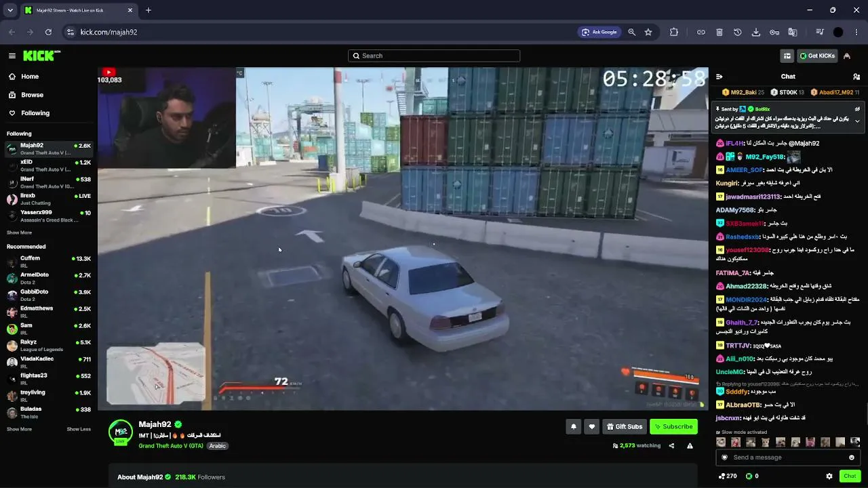Viewport: 868px width, 488px height.
Task: Open the browser downloads icon
Action: pos(756,32)
